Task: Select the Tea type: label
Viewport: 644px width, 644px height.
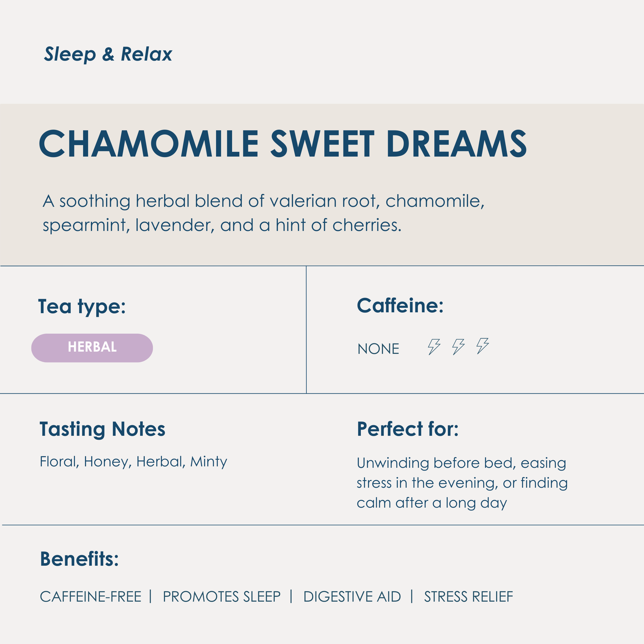Action: click(82, 306)
